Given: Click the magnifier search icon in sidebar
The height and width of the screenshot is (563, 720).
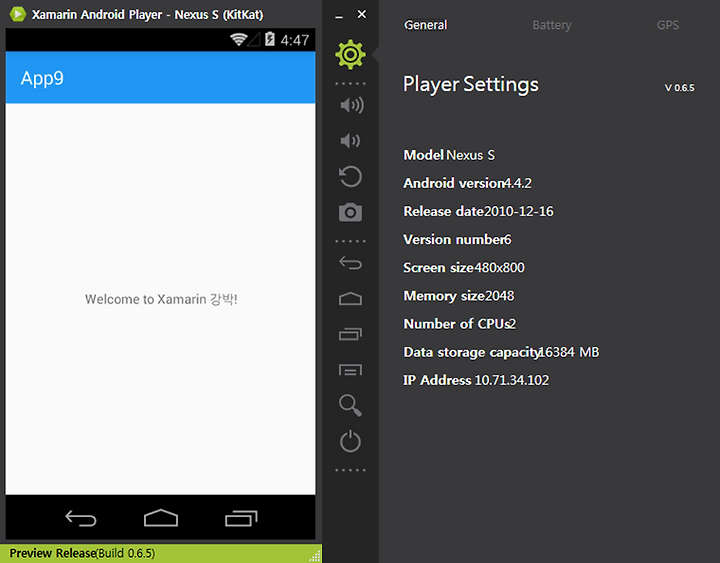Looking at the screenshot, I should (350, 405).
